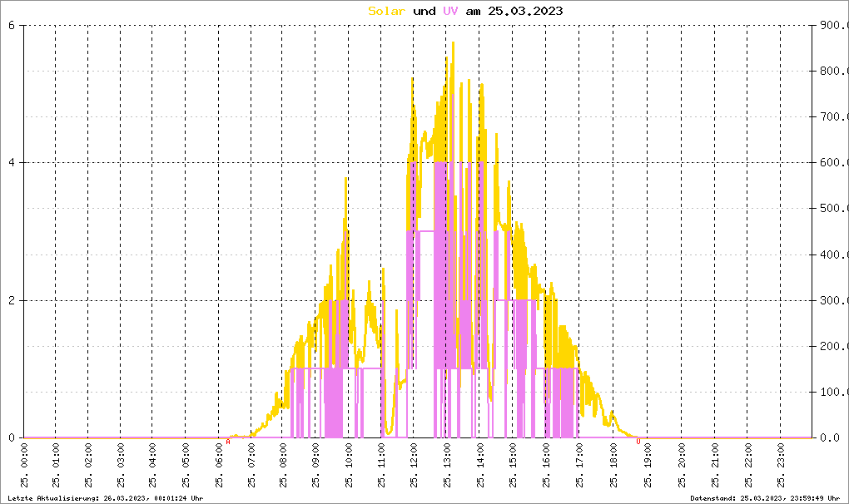Click the time label '25. 06:00'
Screen dimensions: 849x504
(x=219, y=466)
